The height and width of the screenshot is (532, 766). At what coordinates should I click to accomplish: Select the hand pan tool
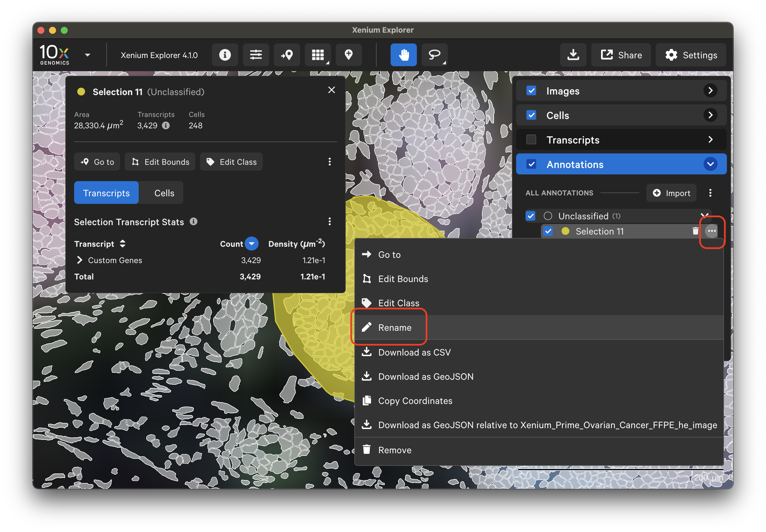(403, 55)
